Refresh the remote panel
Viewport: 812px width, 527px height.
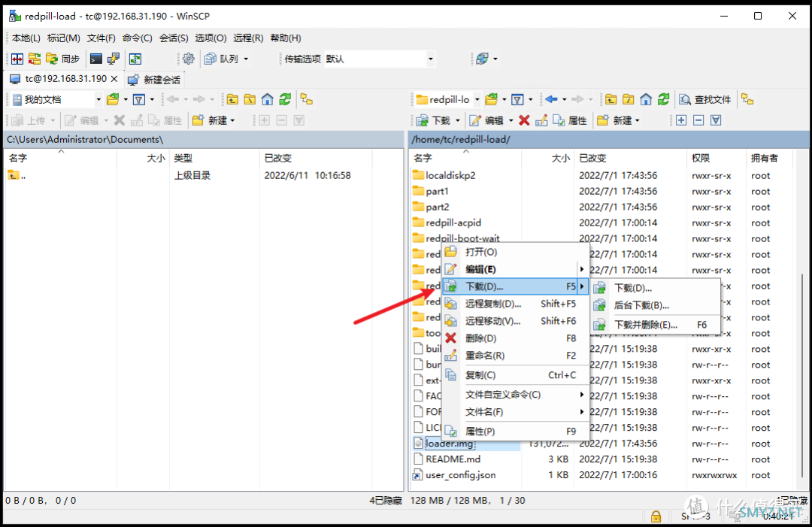click(663, 99)
